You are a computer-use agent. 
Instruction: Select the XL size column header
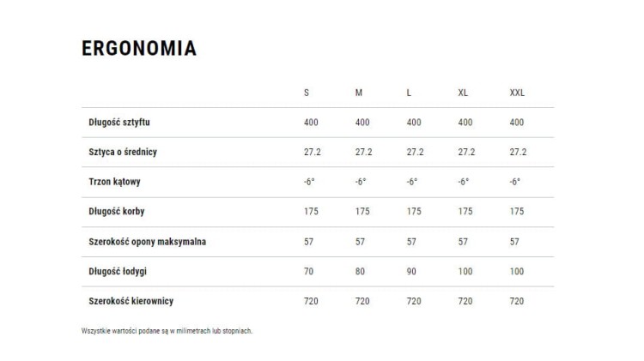(x=463, y=93)
